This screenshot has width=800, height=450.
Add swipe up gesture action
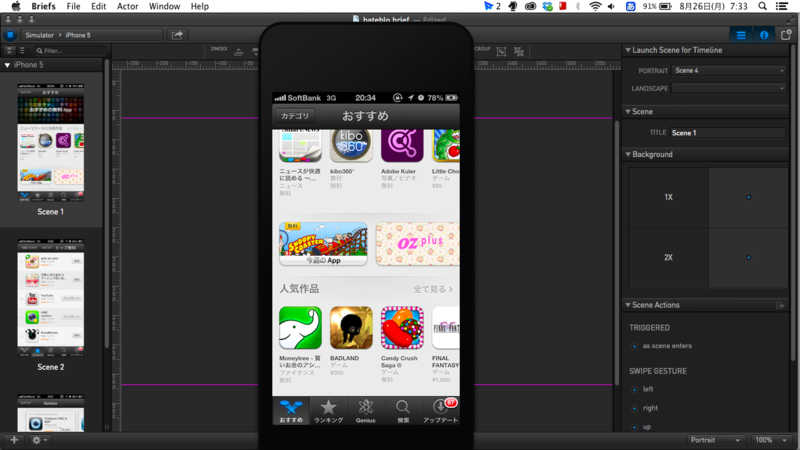point(635,427)
